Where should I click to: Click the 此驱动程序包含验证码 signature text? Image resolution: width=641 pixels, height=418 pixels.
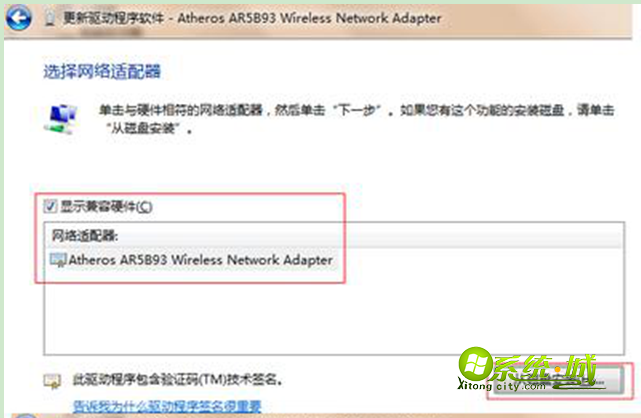click(178, 380)
